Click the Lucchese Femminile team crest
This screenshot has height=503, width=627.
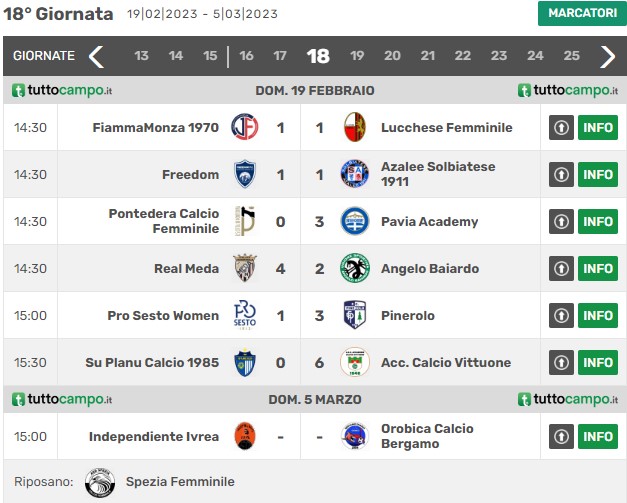[355, 127]
